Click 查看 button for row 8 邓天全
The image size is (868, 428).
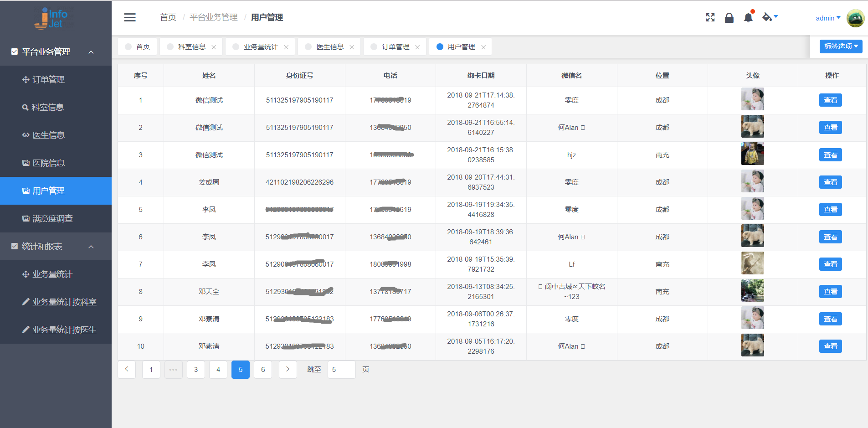click(830, 292)
